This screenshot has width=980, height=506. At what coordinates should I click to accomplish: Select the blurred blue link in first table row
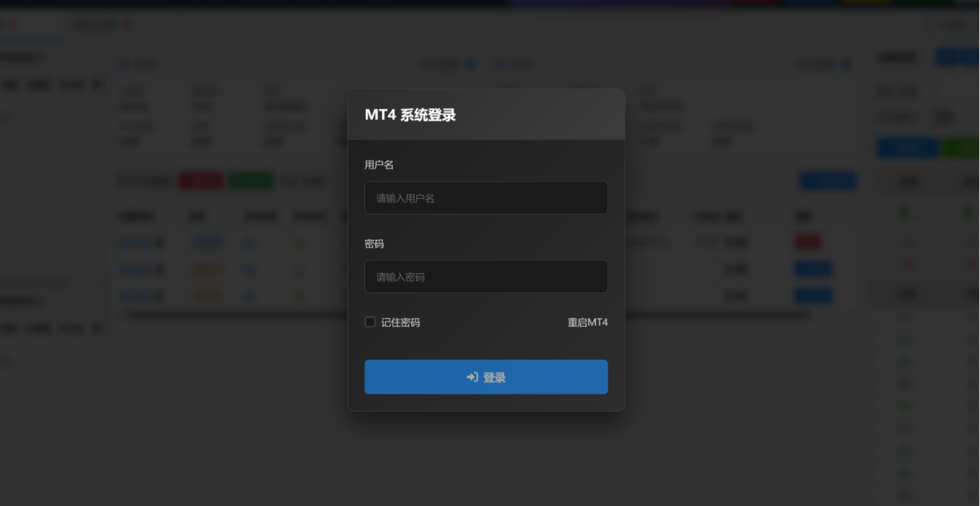click(135, 243)
